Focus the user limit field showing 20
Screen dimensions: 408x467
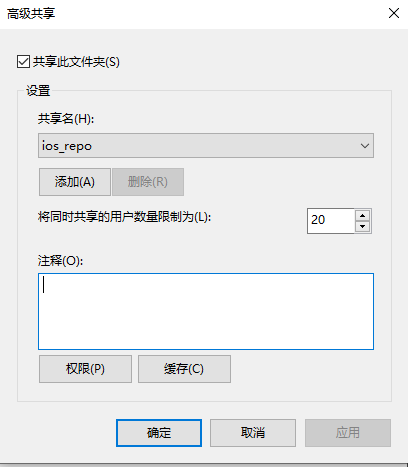330,221
